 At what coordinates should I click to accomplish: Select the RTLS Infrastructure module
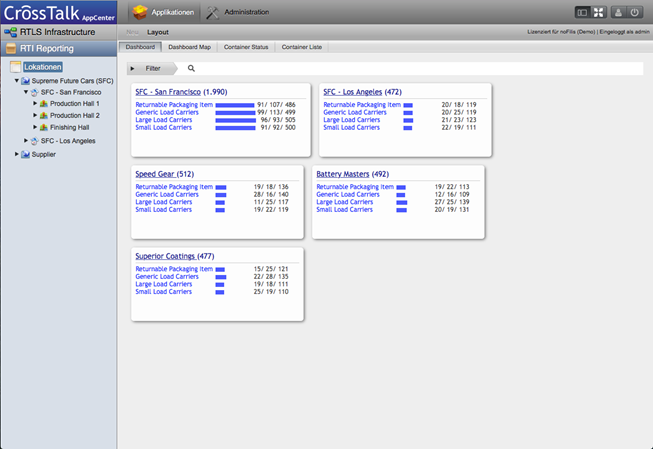(x=58, y=32)
